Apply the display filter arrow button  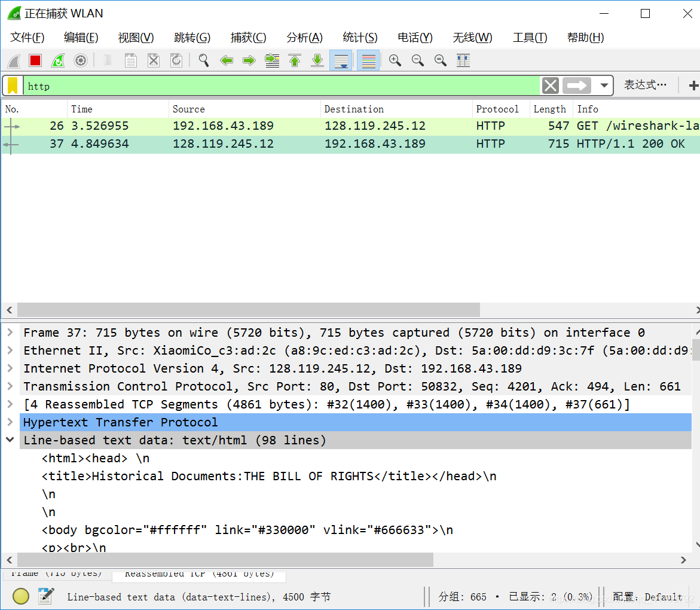(577, 86)
